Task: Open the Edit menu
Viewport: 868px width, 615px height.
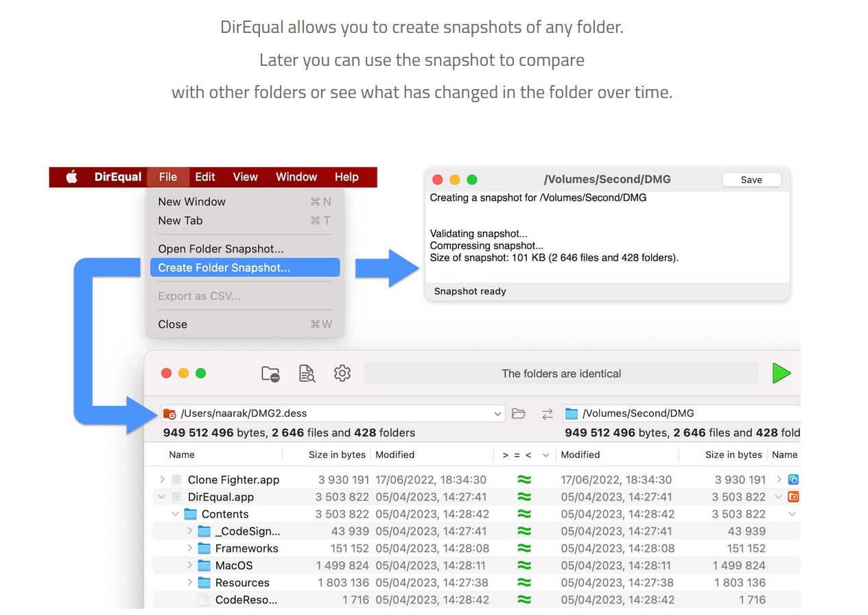Action: (205, 177)
